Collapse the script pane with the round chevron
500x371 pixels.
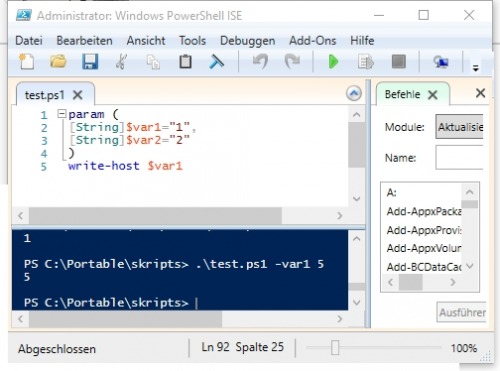(x=354, y=93)
